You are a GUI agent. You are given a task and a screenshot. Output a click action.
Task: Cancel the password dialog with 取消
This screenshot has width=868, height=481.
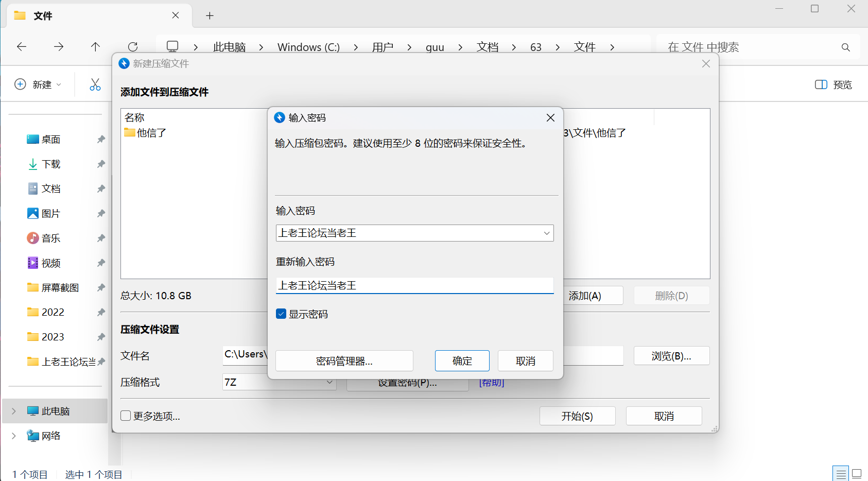coord(526,361)
